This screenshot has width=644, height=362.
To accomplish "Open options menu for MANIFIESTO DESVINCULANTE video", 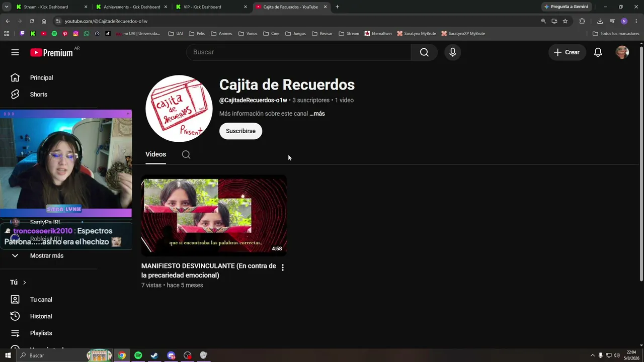I will 283,267.
